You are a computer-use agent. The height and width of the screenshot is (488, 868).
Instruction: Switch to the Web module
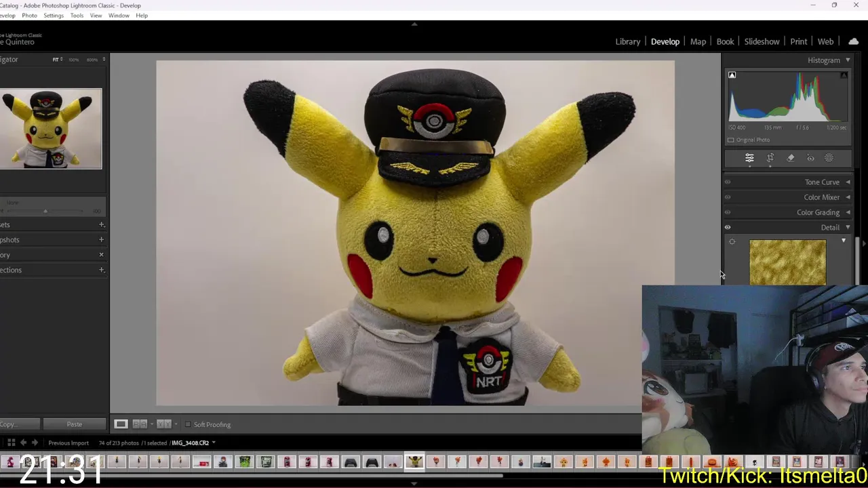[825, 41]
